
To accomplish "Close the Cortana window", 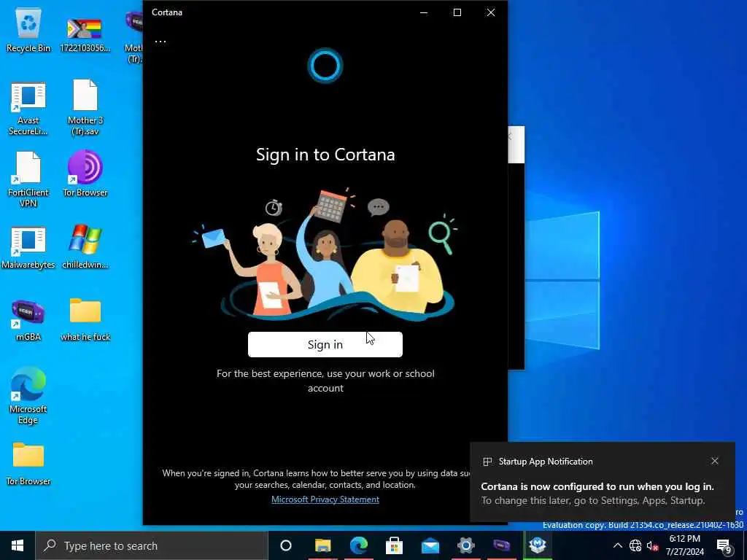I will click(x=491, y=12).
